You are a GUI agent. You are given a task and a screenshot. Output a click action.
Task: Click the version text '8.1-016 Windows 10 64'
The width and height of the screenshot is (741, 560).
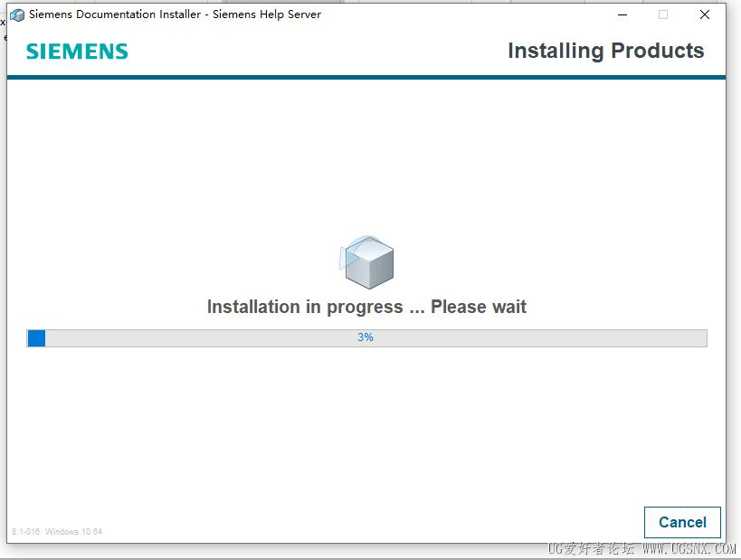pyautogui.click(x=57, y=532)
